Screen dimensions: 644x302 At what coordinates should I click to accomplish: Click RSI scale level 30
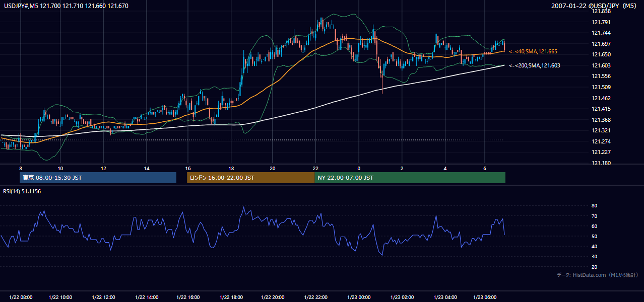[595, 257]
